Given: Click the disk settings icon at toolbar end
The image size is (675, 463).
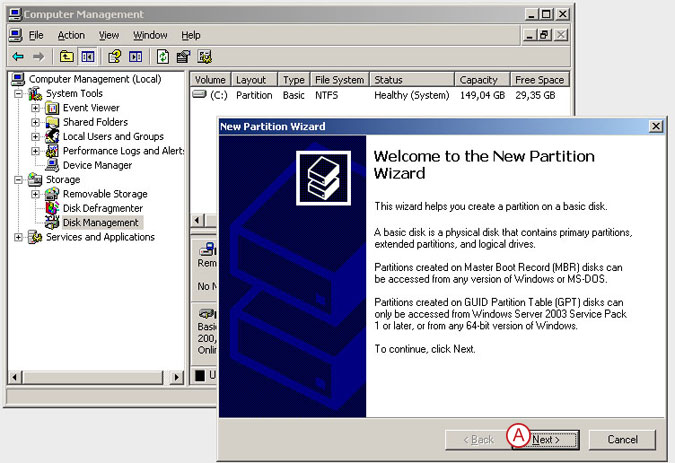Looking at the screenshot, I should point(204,56).
